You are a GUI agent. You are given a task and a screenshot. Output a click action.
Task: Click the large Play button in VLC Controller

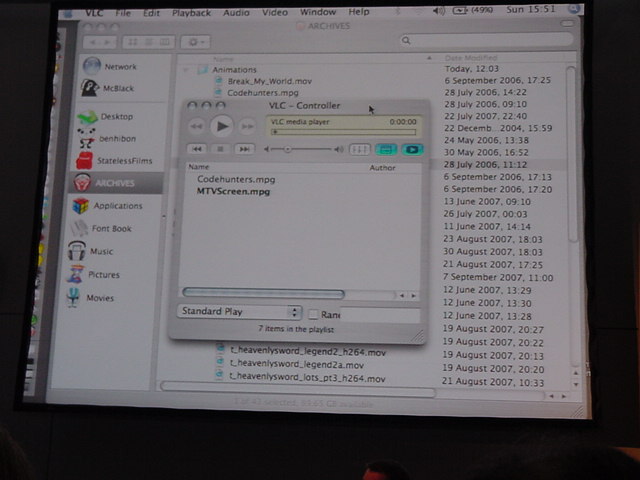pyautogui.click(x=222, y=126)
